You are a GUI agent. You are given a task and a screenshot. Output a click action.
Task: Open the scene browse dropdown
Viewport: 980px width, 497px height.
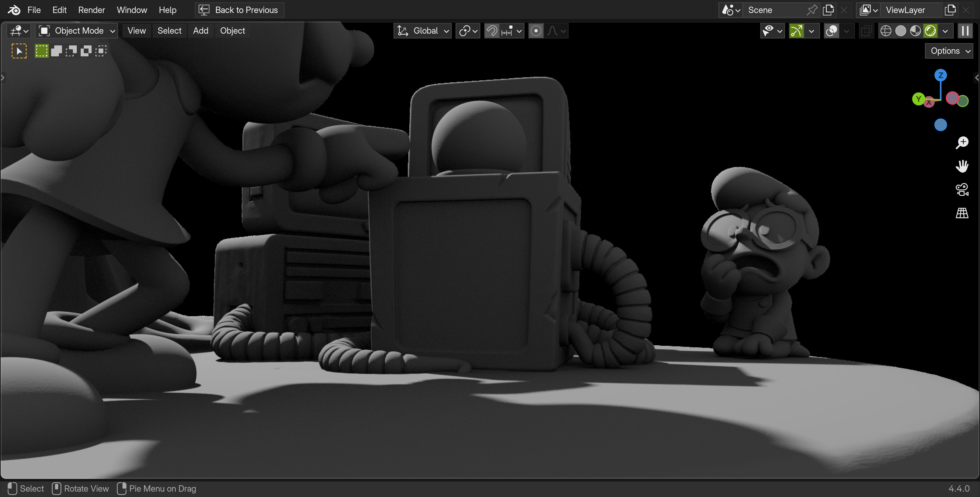pyautogui.click(x=731, y=10)
